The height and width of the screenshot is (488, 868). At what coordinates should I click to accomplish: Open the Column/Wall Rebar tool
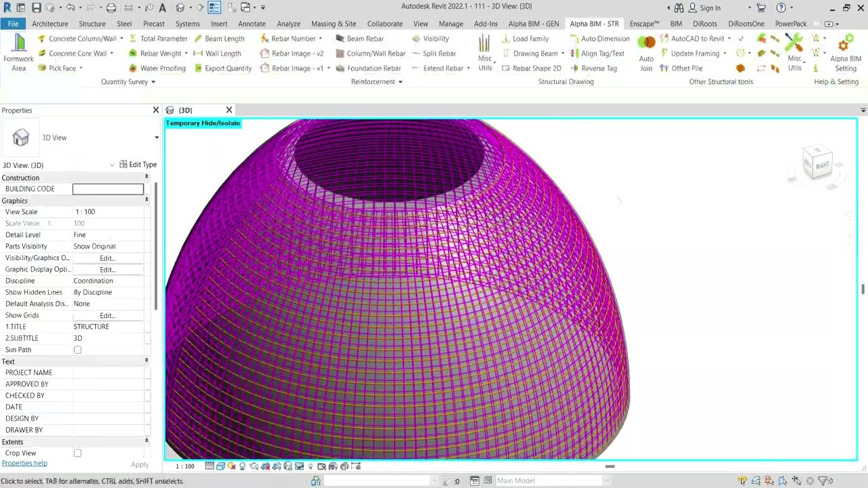[x=370, y=54]
